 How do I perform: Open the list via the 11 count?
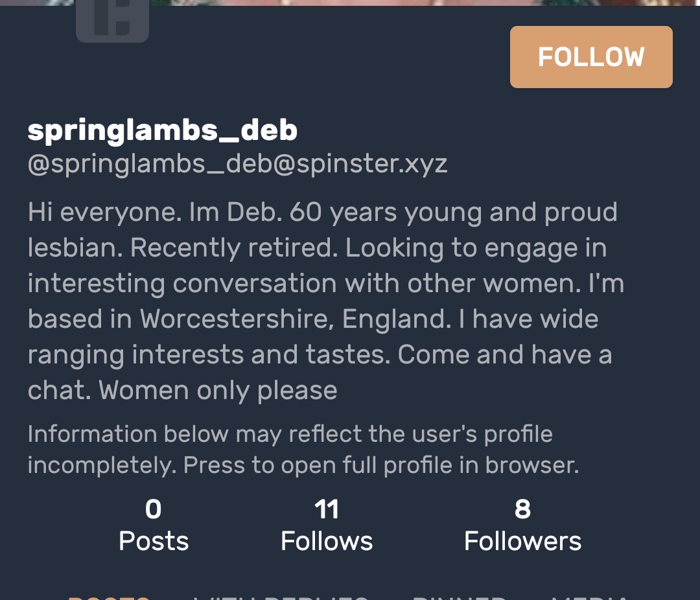point(327,509)
